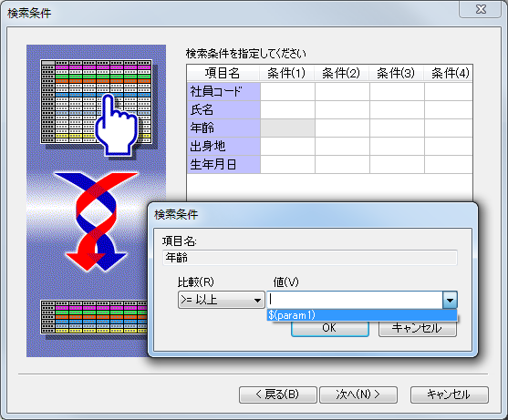Select the 社員コード row header
The height and width of the screenshot is (420, 508).
click(x=223, y=92)
